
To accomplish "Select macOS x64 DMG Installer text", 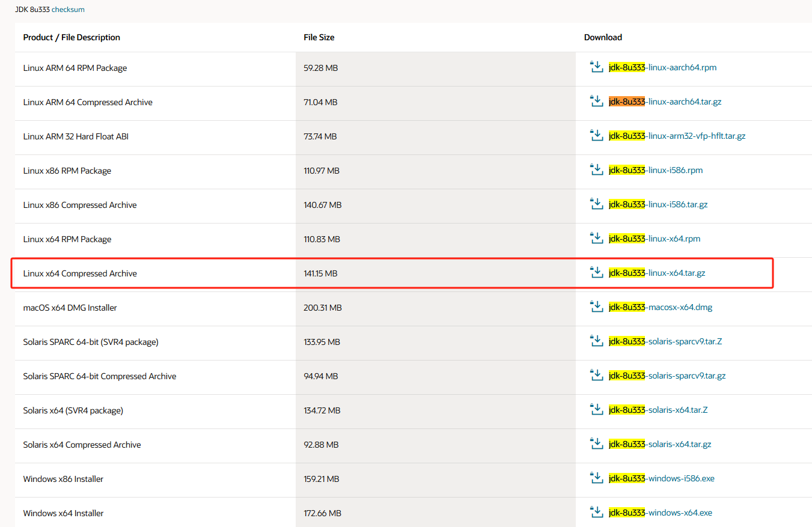I will [70, 308].
